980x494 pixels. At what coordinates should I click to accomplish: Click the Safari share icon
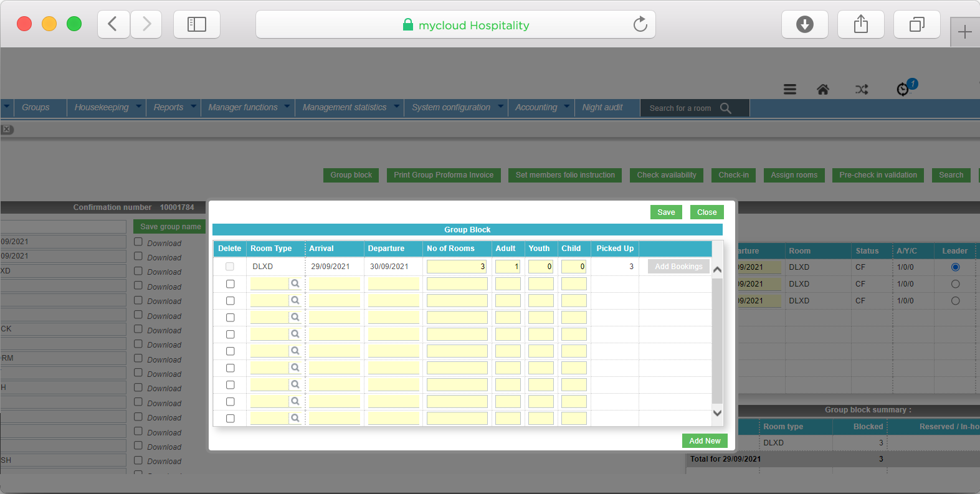point(860,24)
